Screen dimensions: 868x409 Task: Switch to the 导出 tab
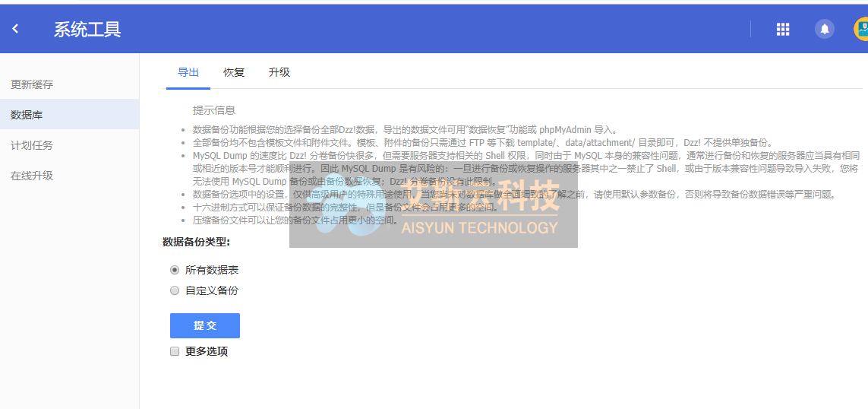[188, 72]
